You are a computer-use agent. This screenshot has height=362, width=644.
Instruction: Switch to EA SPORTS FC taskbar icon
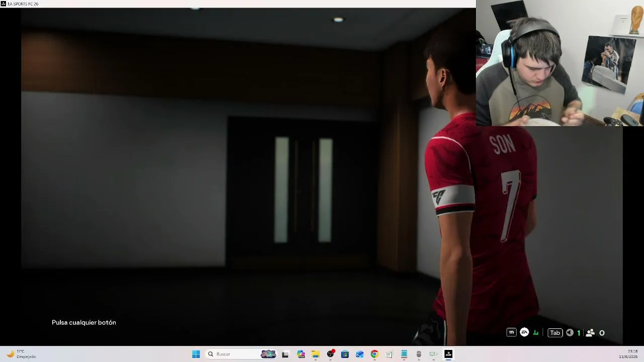click(x=448, y=354)
